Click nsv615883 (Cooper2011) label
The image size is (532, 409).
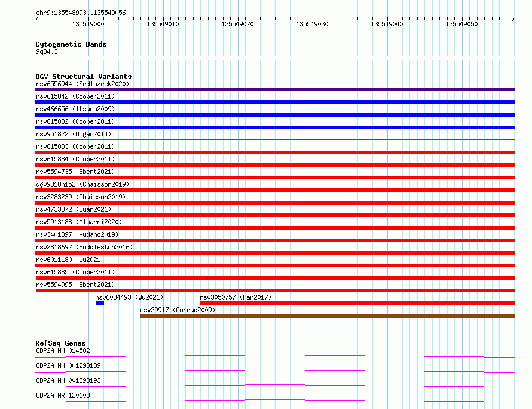pos(75,146)
